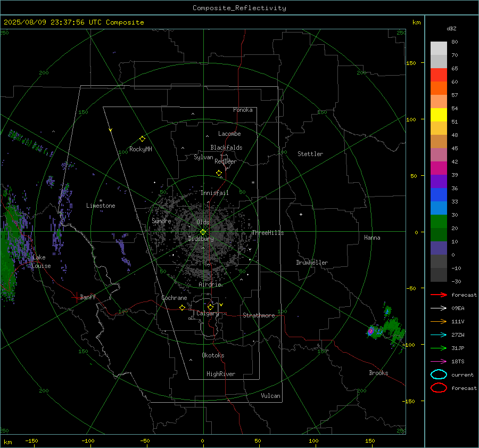Select the orange 111V arrow legend entry
This screenshot has width=479, height=448.
coord(439,321)
